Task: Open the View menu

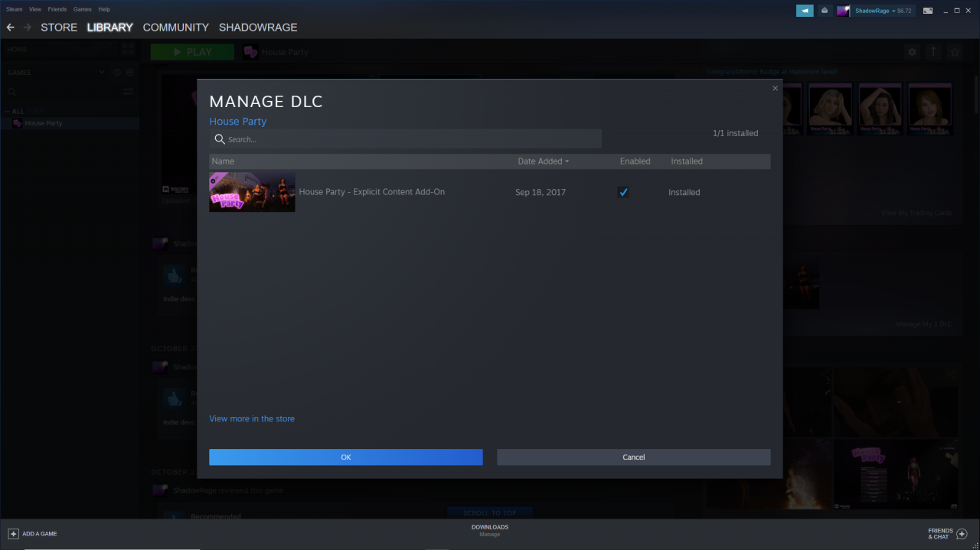Action: 35,9
